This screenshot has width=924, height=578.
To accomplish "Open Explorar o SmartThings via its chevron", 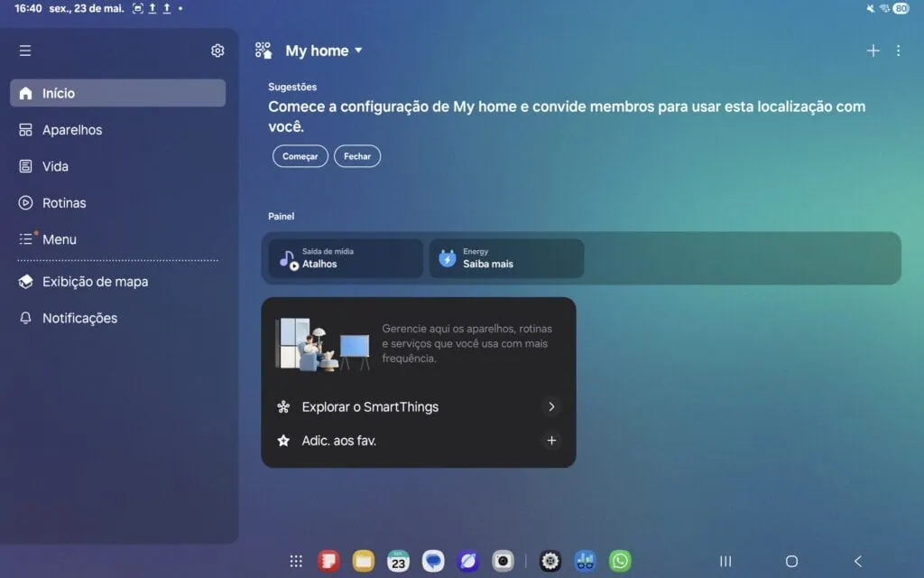I will [x=551, y=406].
